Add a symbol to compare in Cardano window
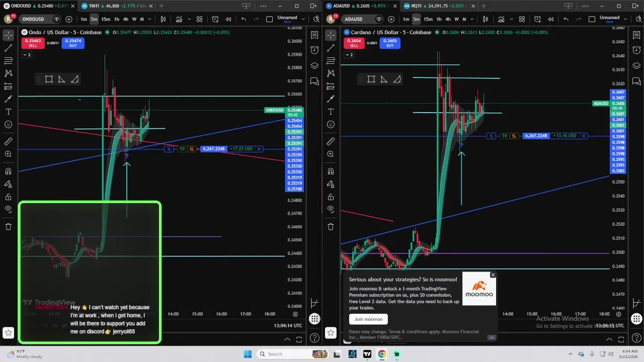644x362 pixels. [x=391, y=19]
